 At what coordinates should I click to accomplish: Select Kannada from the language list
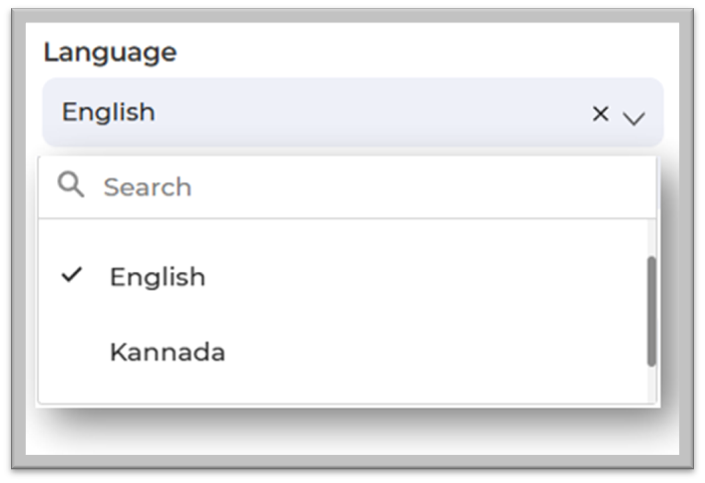[167, 352]
